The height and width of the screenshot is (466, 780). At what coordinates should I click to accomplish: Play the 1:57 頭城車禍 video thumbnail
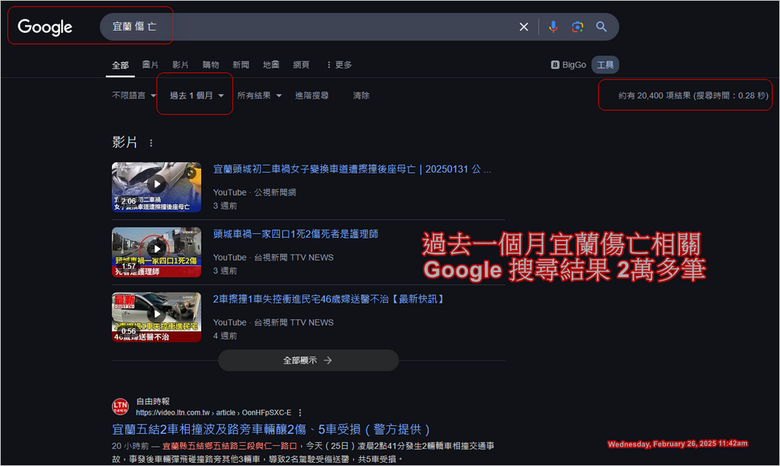pos(157,252)
